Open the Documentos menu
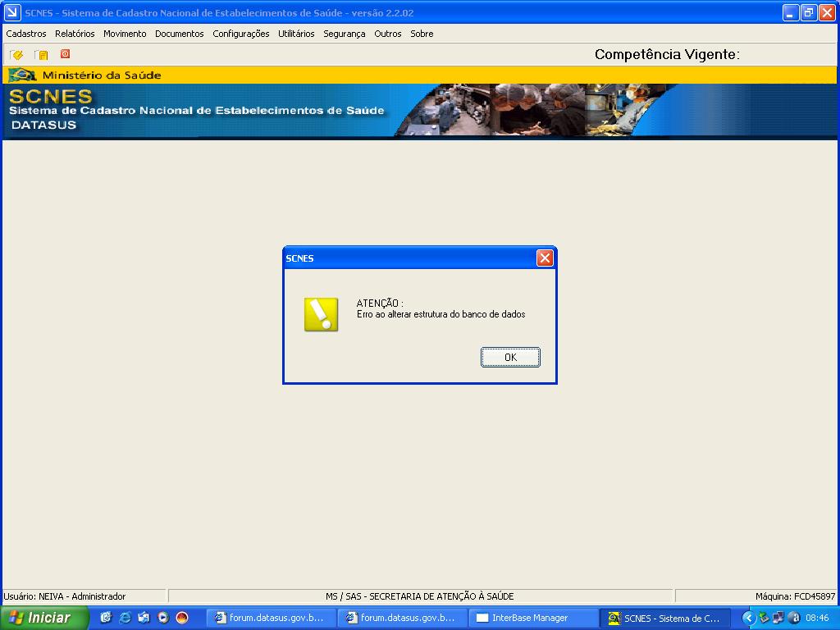 180,33
